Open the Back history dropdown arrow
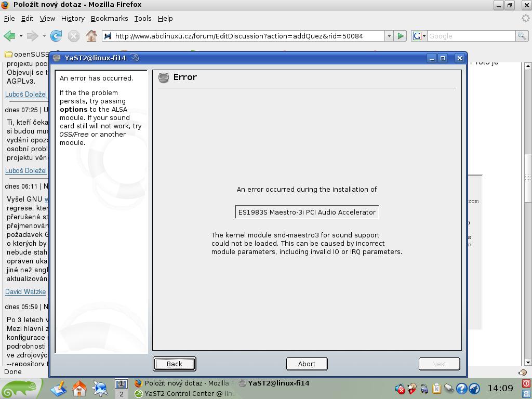The image size is (532, 399). coord(21,36)
